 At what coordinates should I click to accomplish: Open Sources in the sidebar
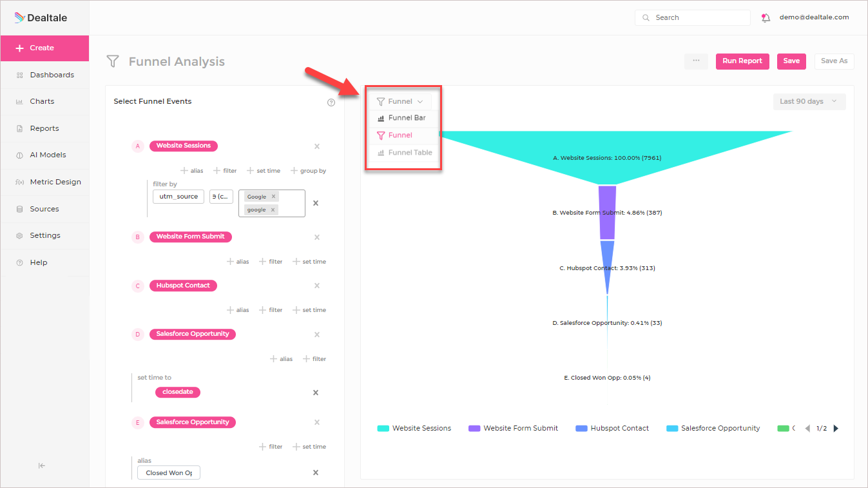coord(44,209)
